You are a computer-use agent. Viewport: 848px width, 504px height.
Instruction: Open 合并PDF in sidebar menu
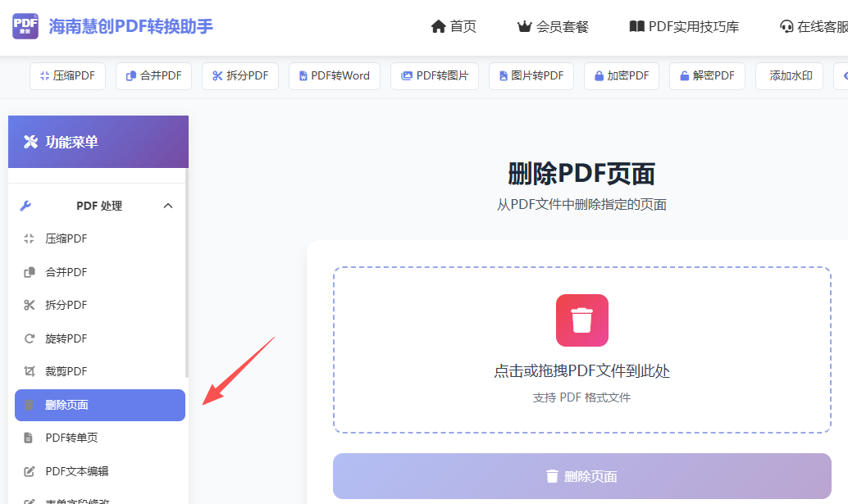pos(100,272)
